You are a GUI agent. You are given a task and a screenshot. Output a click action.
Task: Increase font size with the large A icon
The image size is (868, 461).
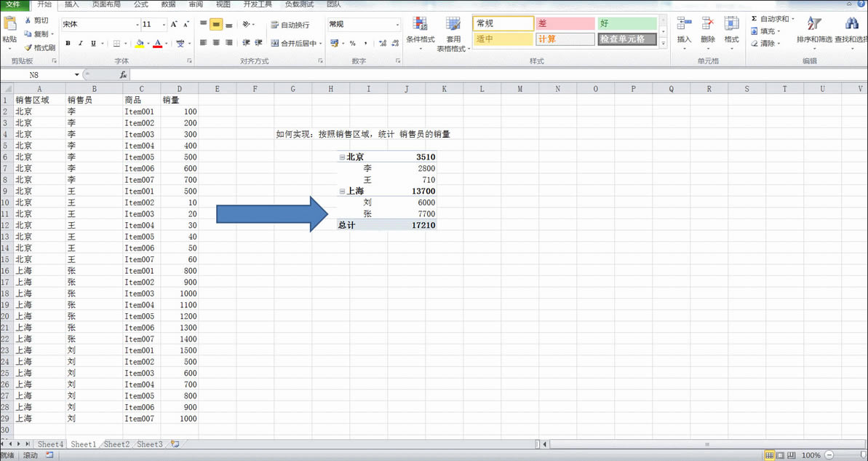pyautogui.click(x=174, y=24)
